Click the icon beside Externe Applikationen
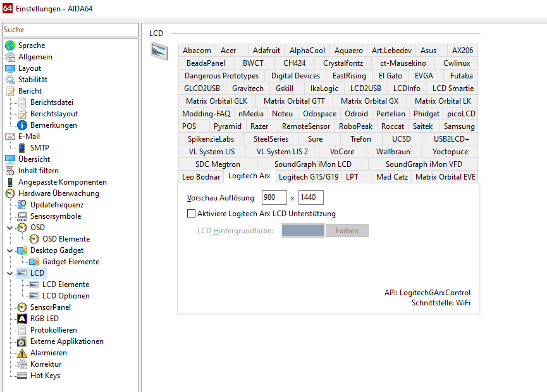The image size is (547, 392). click(22, 341)
